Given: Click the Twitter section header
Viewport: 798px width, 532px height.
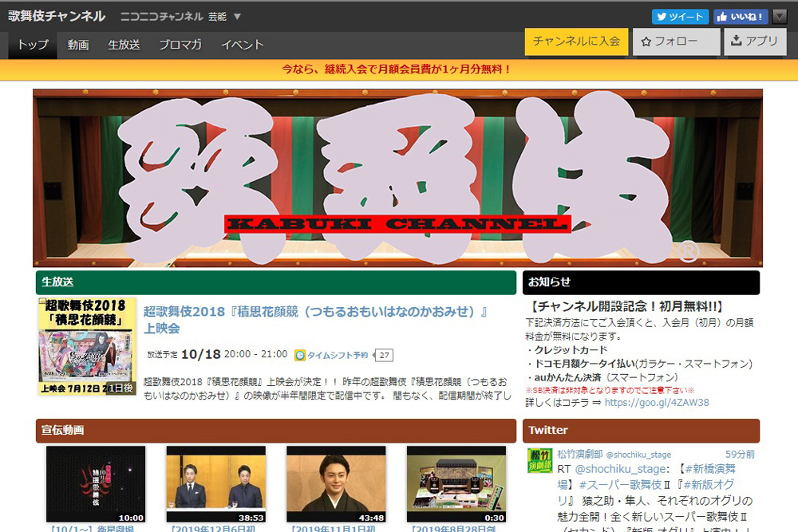Looking at the screenshot, I should click(x=641, y=431).
